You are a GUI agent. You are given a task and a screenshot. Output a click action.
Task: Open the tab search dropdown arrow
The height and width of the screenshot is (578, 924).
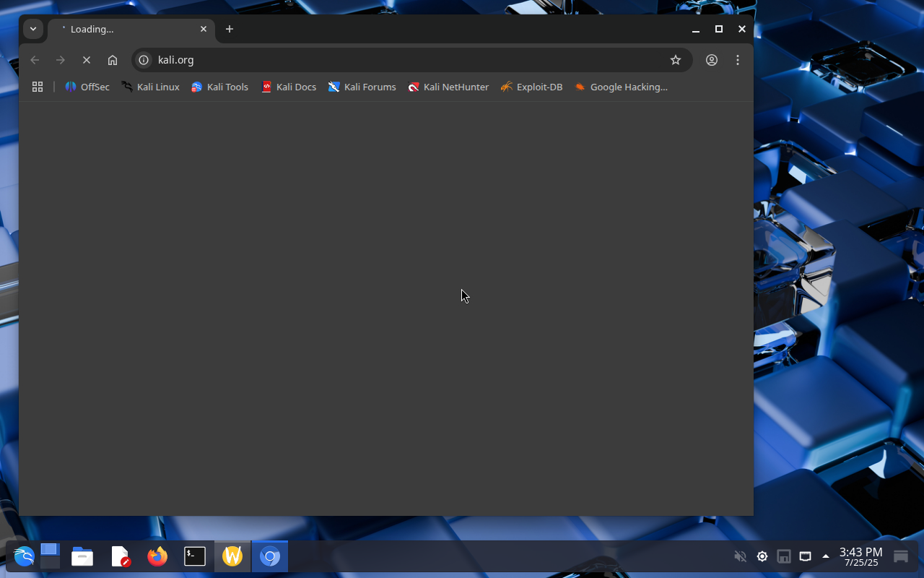click(33, 29)
